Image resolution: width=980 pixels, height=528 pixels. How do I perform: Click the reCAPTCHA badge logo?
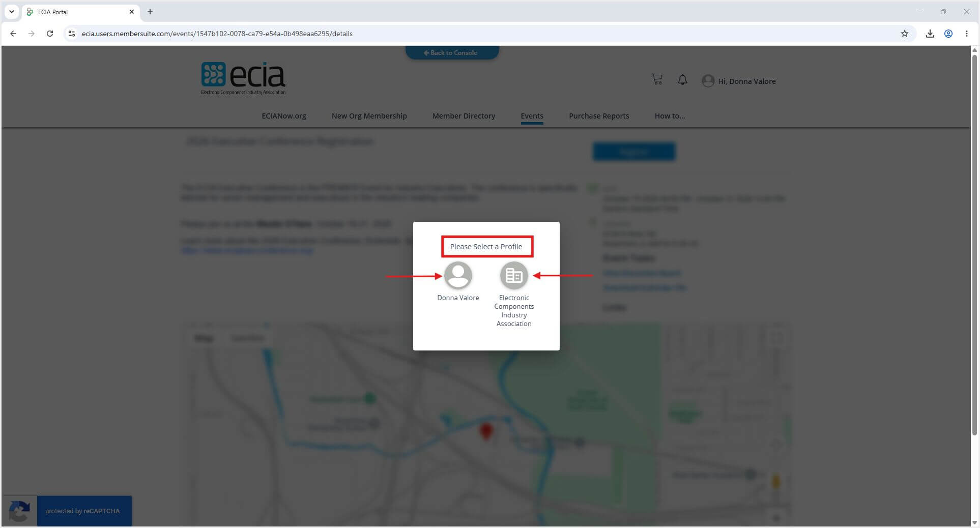[19, 511]
